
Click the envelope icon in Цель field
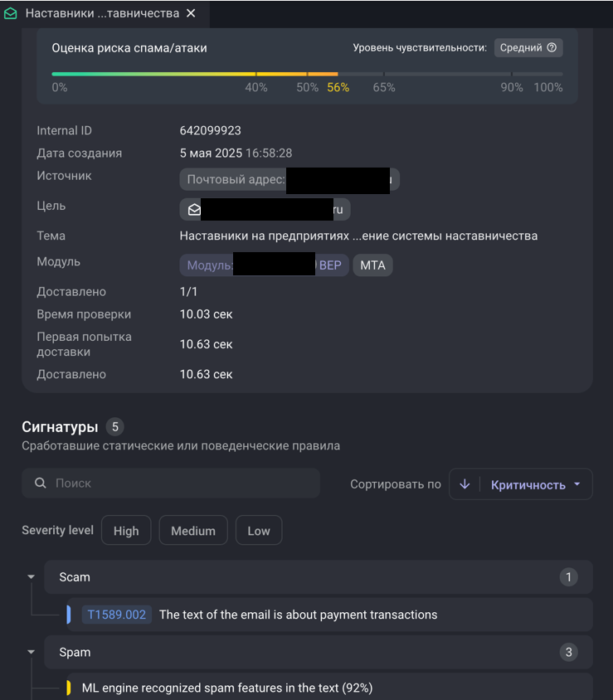[194, 210]
